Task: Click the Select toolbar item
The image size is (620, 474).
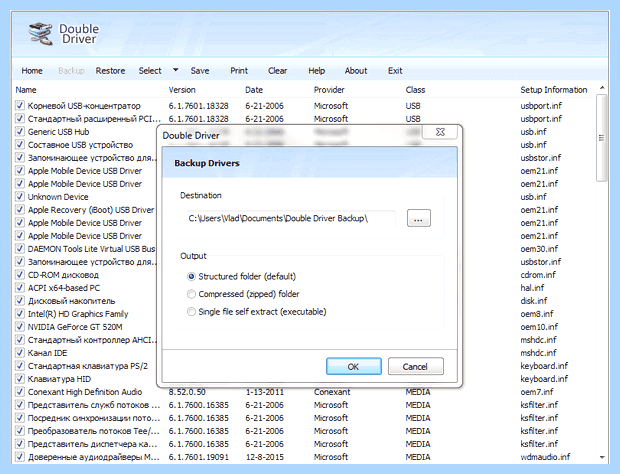Action: click(x=150, y=71)
